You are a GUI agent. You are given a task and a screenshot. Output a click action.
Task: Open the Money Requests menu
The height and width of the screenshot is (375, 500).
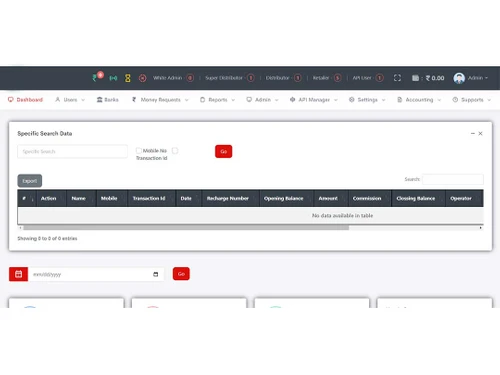[x=160, y=100]
